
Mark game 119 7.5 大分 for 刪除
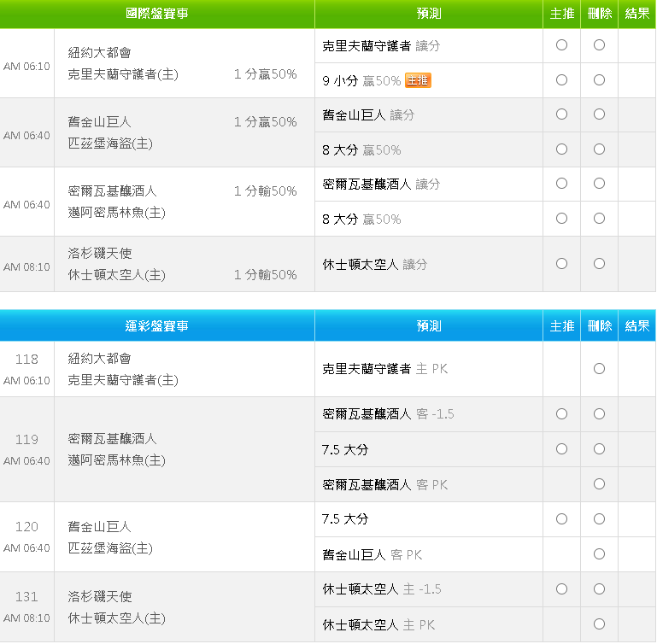(599, 449)
